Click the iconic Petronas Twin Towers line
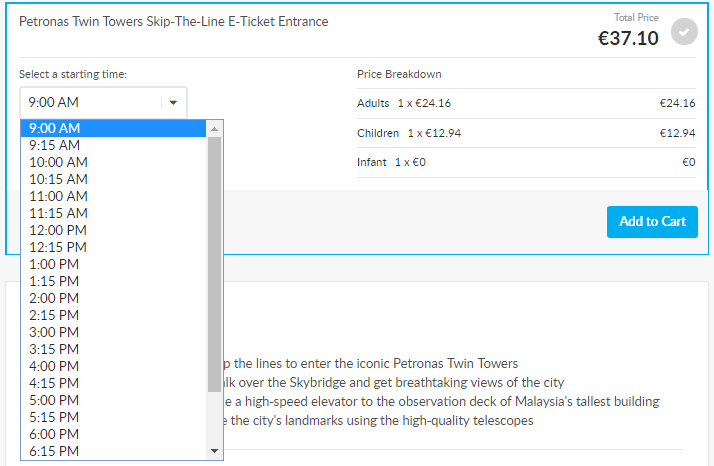Image resolution: width=714 pixels, height=466 pixels. (371, 363)
